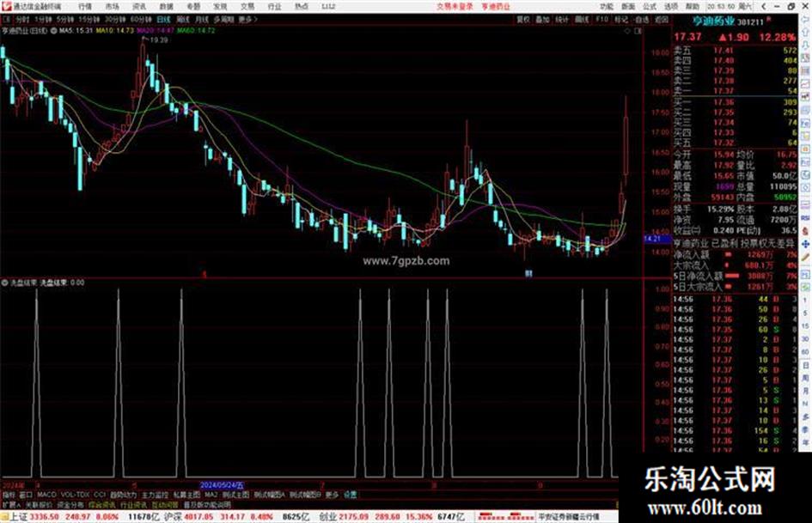The image size is (812, 523).
Task: Select the 指标 tab at the bottom left
Action: click(9, 495)
